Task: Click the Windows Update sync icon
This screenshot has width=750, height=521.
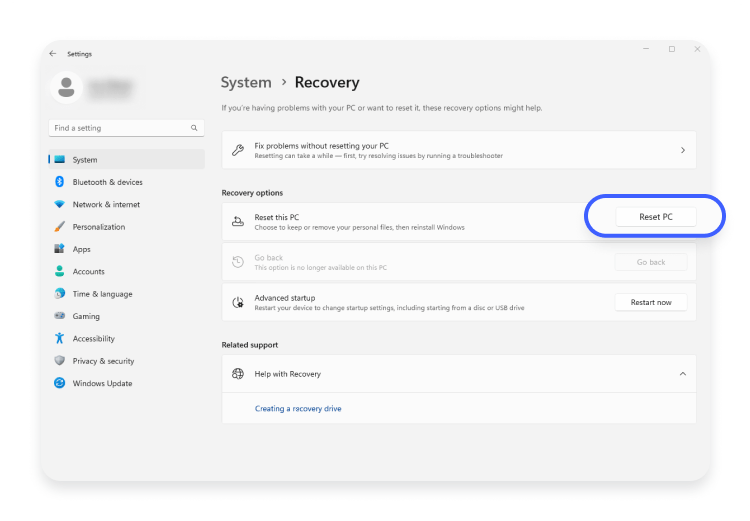Action: click(59, 383)
